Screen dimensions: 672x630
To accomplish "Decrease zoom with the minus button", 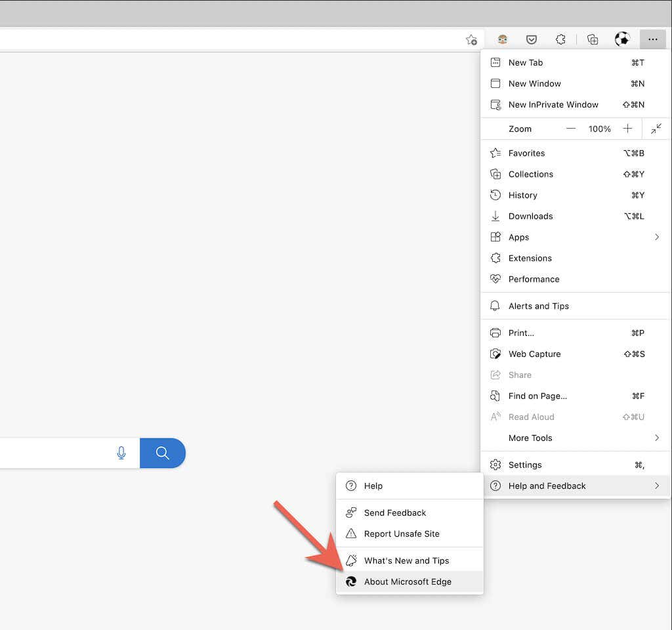I will click(x=571, y=129).
